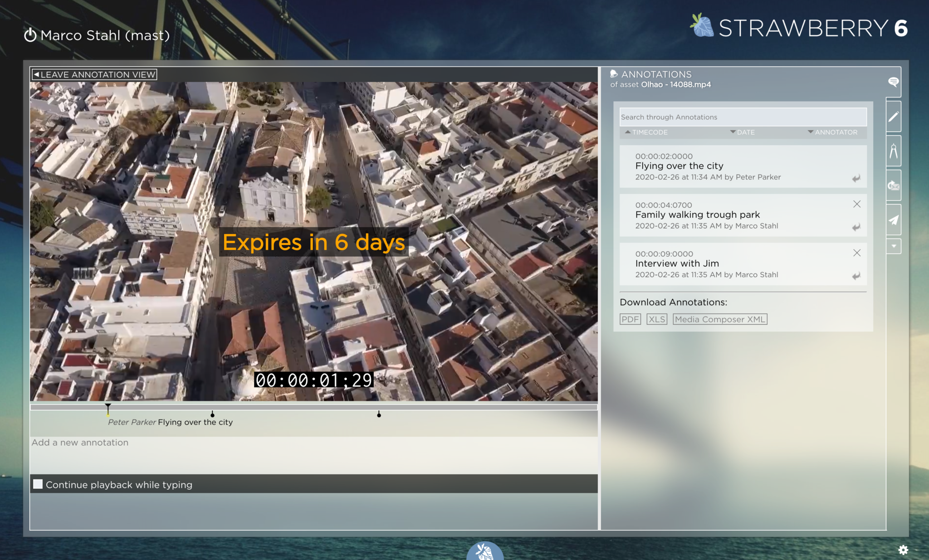Viewport: 929px width, 560px height.
Task: Open the comments speech bubble icon
Action: coord(893,82)
